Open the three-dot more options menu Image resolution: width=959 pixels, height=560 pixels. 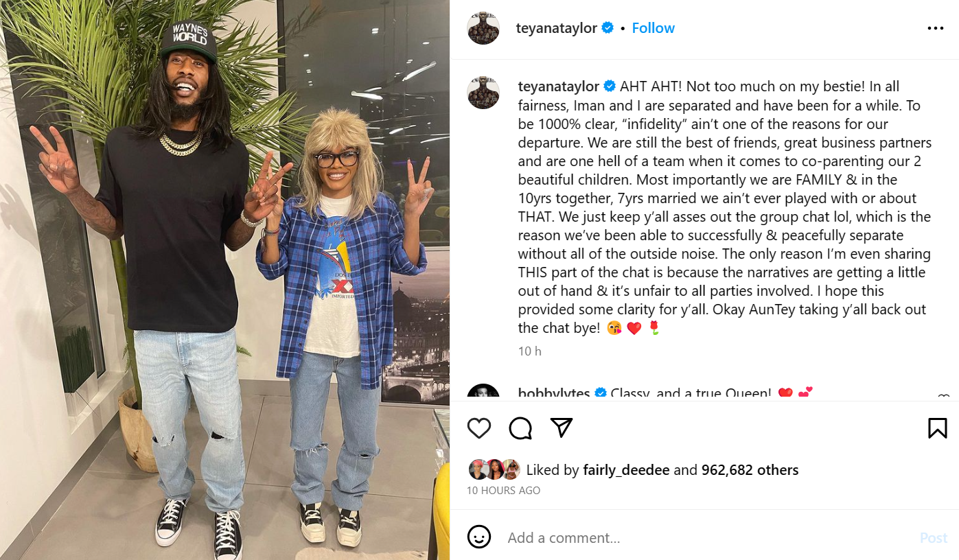coord(936,28)
